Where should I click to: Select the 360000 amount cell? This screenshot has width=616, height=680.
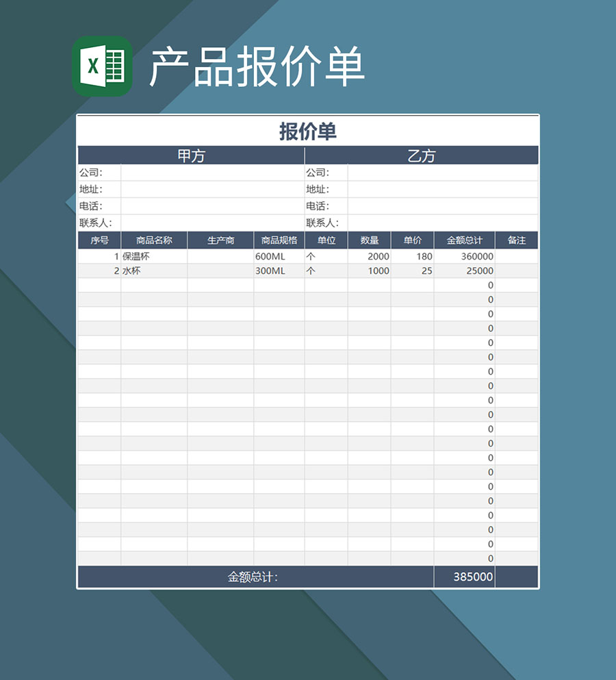pos(464,256)
